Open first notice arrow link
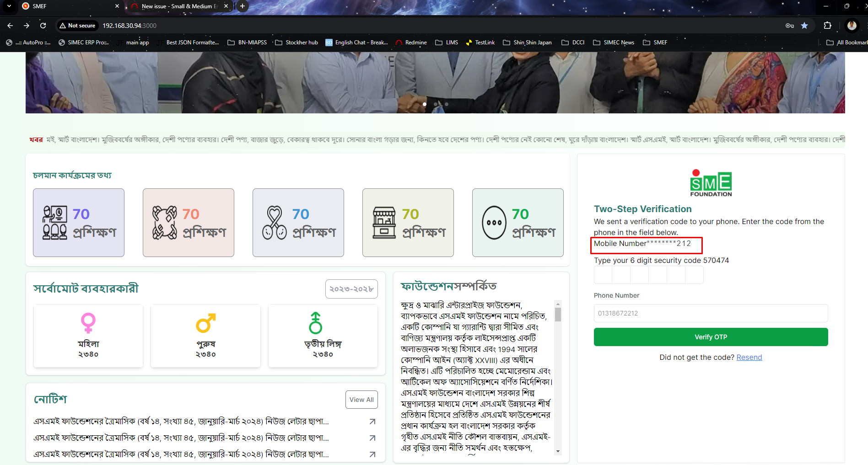 (x=372, y=422)
